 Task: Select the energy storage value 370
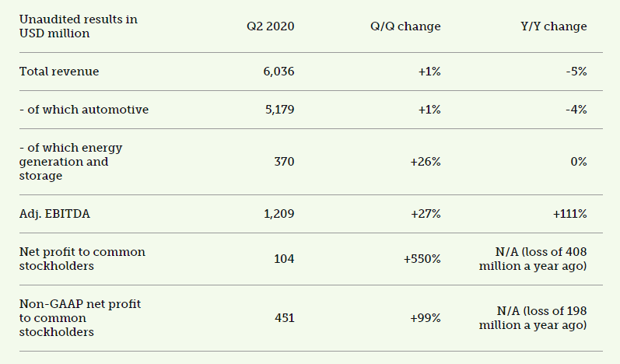(x=284, y=162)
